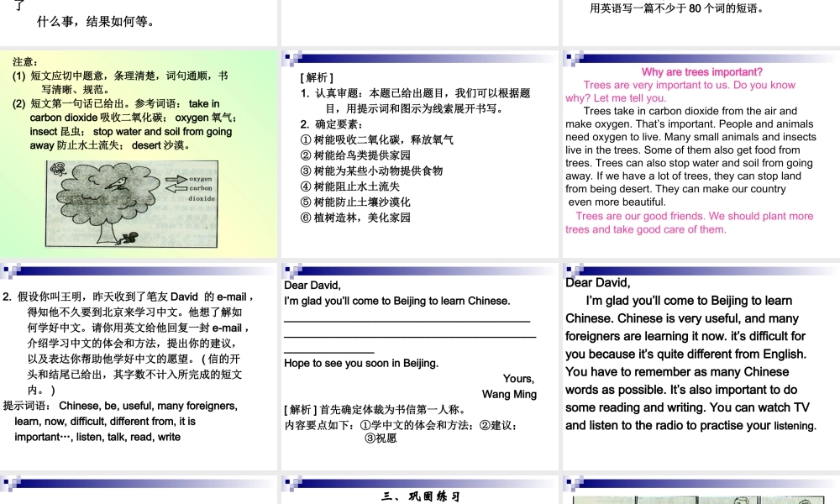Select the completed 'Dear David' sample letter slide

[701, 366]
